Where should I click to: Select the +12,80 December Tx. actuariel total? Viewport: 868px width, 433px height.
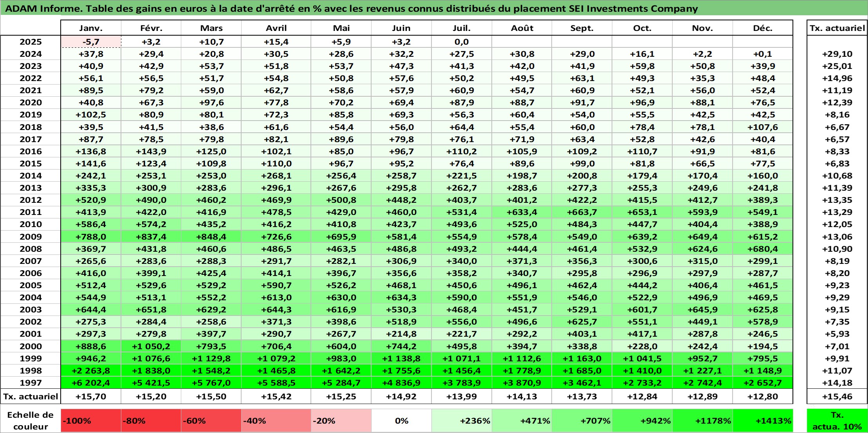pyautogui.click(x=763, y=397)
